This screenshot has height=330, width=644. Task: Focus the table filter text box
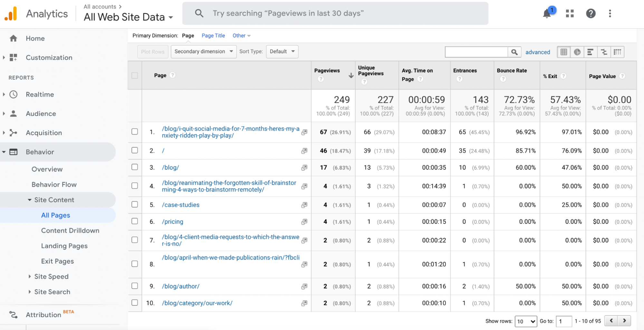click(476, 52)
